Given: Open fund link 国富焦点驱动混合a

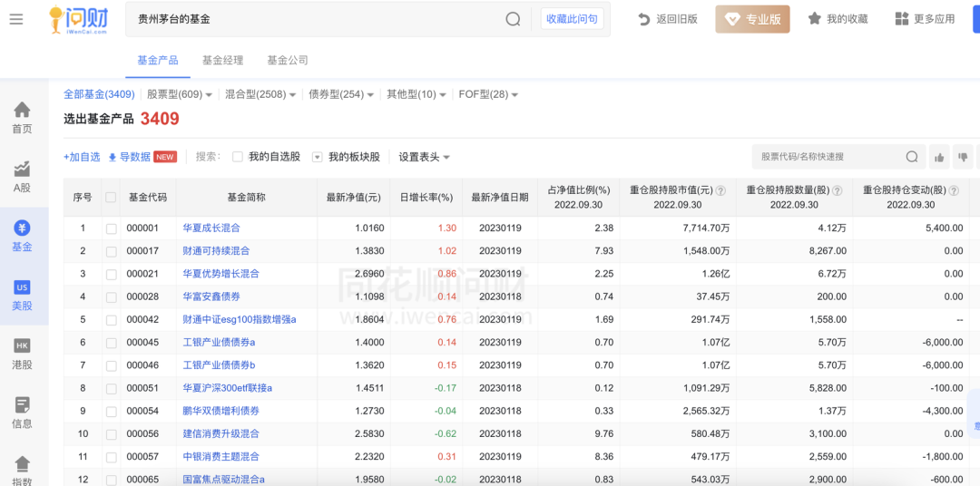Looking at the screenshot, I should click(x=224, y=479).
